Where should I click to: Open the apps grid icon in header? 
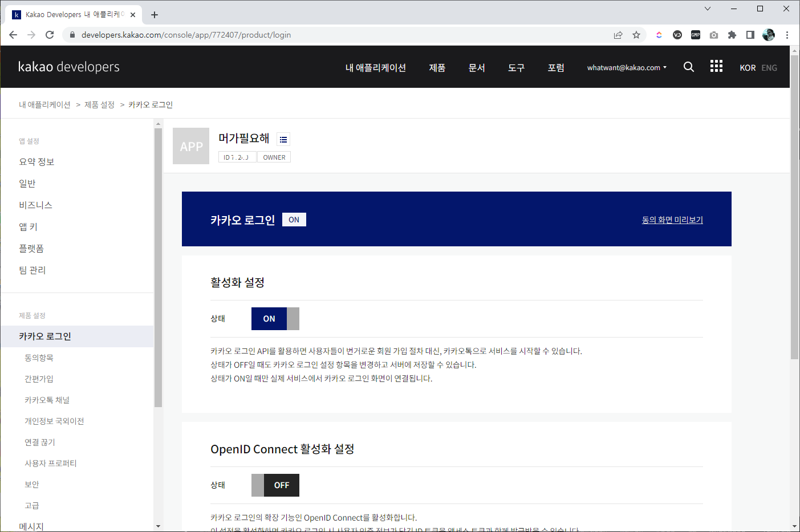(716, 66)
